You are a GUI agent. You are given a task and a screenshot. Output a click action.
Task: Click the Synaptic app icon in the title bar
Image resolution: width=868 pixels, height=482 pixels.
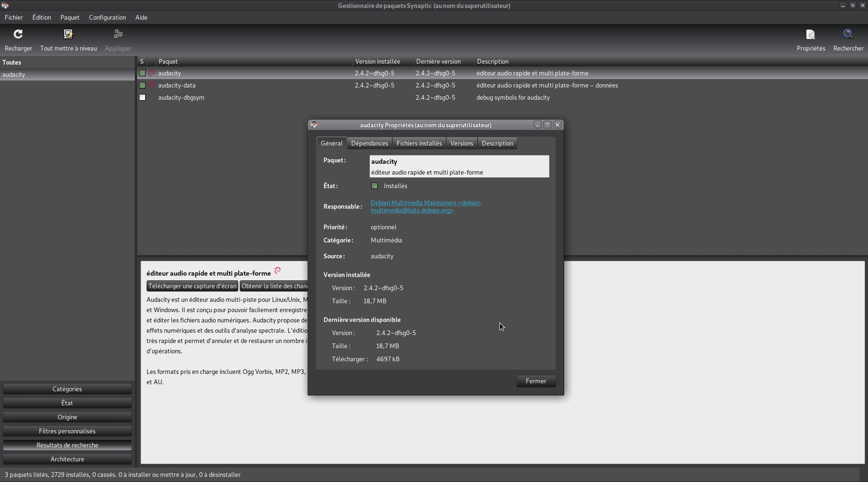5,5
